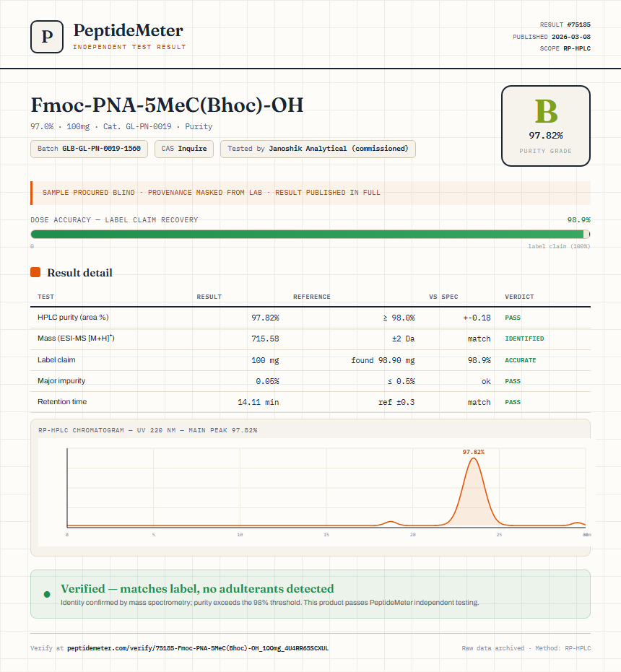This screenshot has width=621, height=672.
Task: Click the RESULT #75185 text
Action: click(565, 25)
